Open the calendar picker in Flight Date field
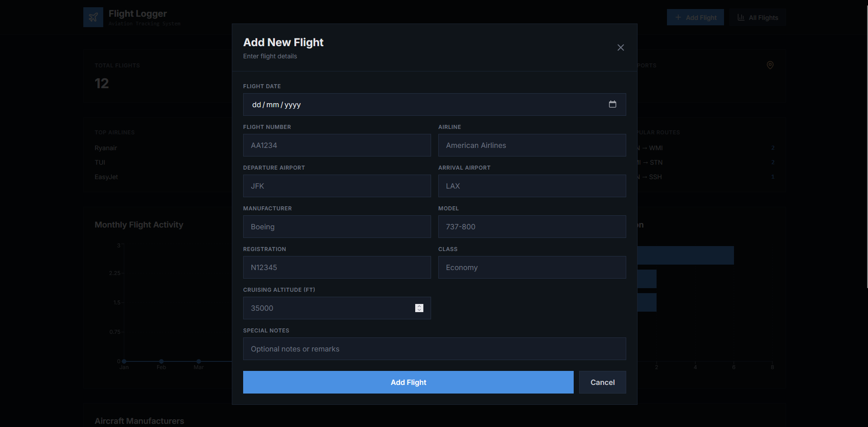The height and width of the screenshot is (427, 868). (613, 104)
